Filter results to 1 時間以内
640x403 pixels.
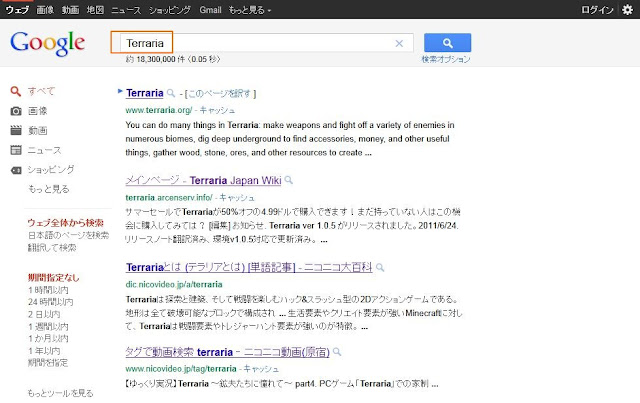click(48, 290)
